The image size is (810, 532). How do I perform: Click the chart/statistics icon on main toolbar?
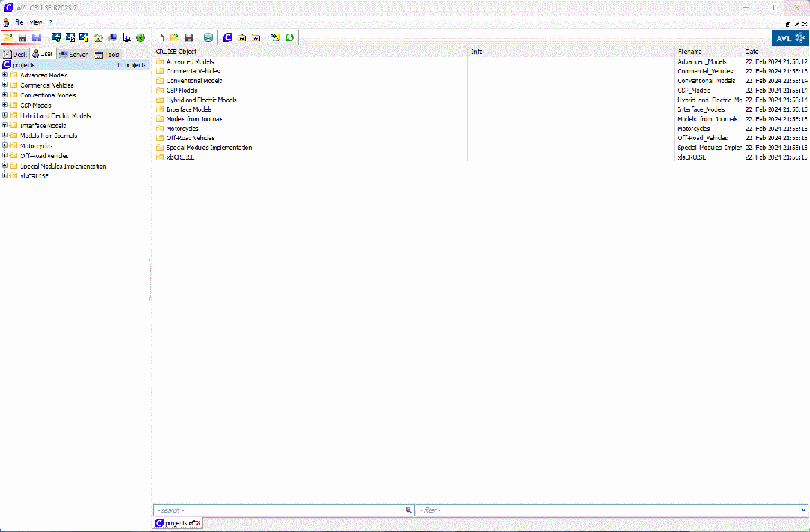pyautogui.click(x=126, y=37)
